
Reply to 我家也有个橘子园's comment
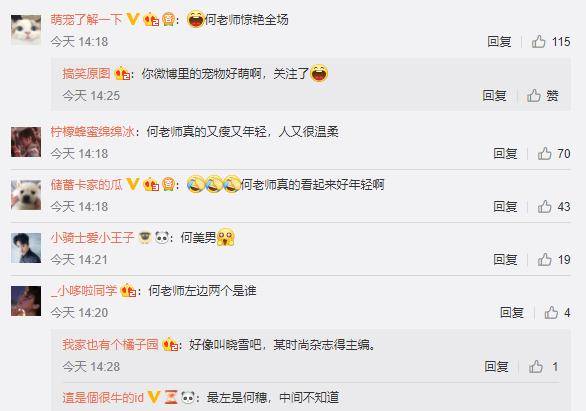(x=497, y=367)
